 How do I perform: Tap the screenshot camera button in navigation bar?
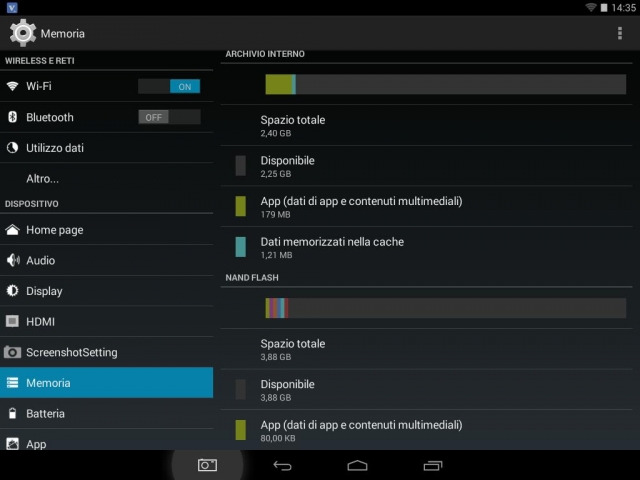207,465
